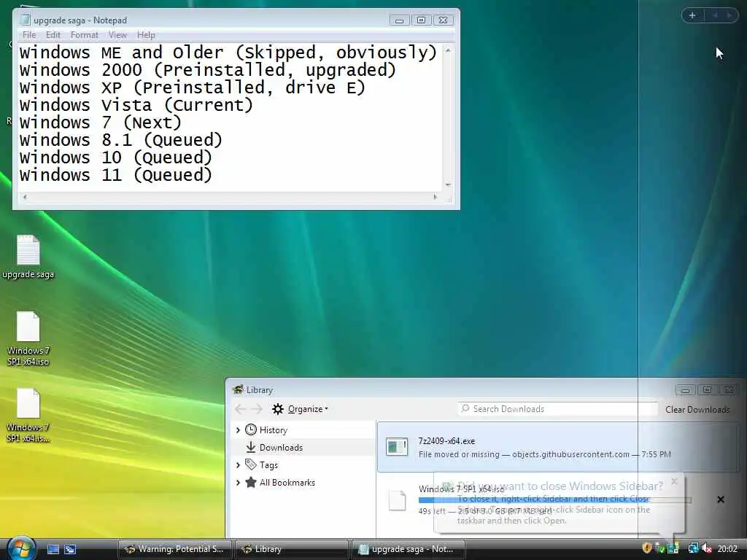This screenshot has height=560, width=747.
Task: Click line 'Windows 11 (Queued)' in Notepad
Action: coord(116,175)
